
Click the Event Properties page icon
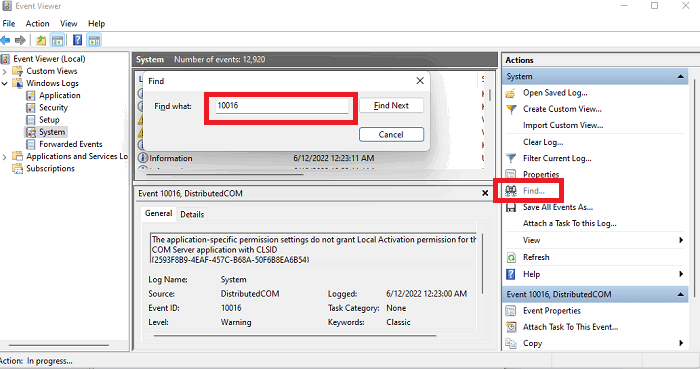(x=511, y=311)
